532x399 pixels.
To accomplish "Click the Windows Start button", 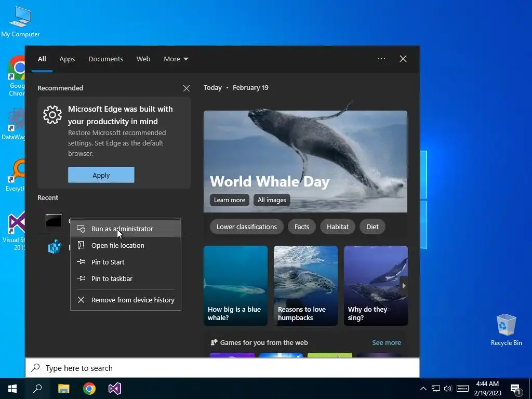I will point(12,389).
